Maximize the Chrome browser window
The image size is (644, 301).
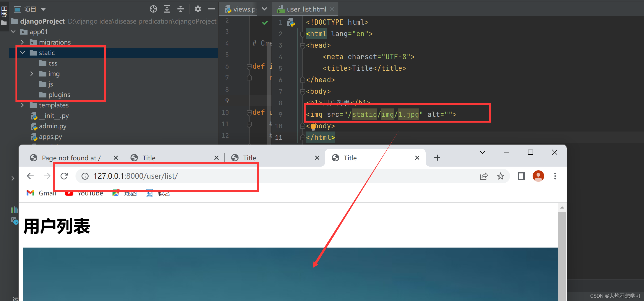pyautogui.click(x=531, y=152)
